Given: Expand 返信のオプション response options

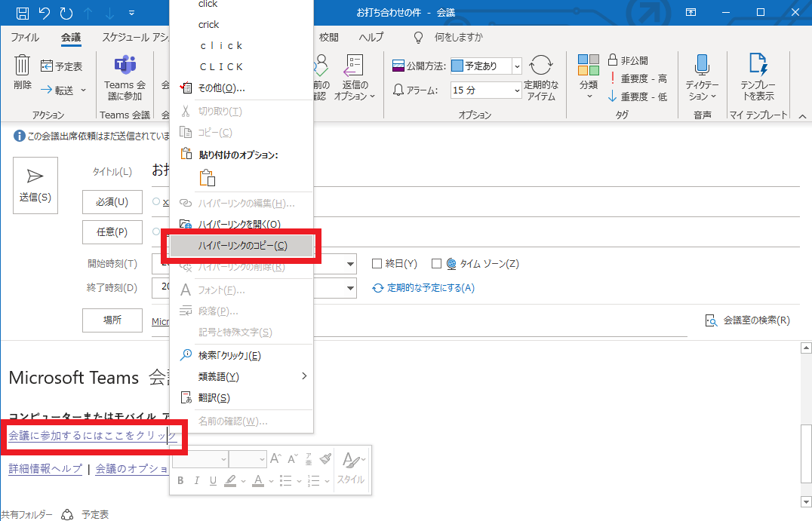Looking at the screenshot, I should [355, 78].
